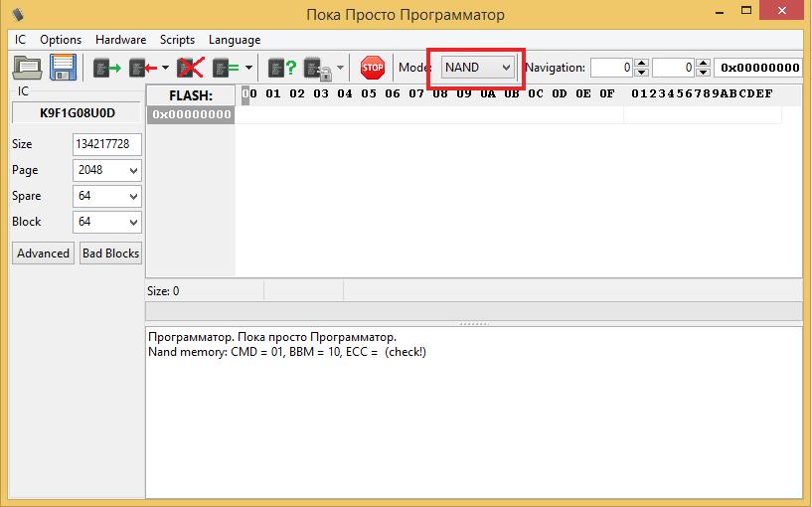
Task: Open a file with the folder icon
Action: pos(27,68)
